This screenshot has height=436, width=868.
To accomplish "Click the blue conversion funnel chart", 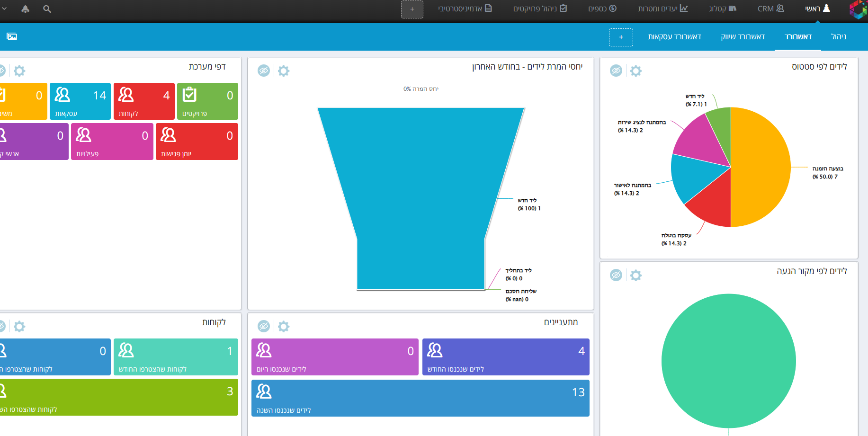I will [x=421, y=199].
